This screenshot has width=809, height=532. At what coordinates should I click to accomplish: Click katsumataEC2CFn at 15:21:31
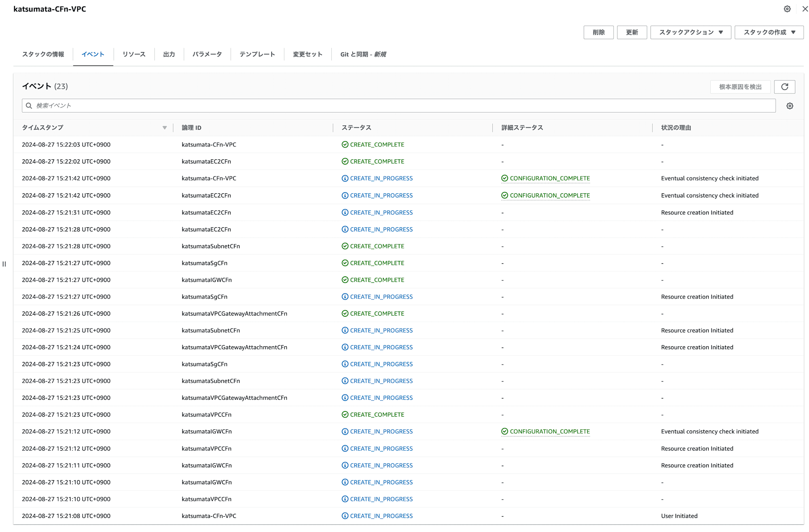click(x=206, y=213)
